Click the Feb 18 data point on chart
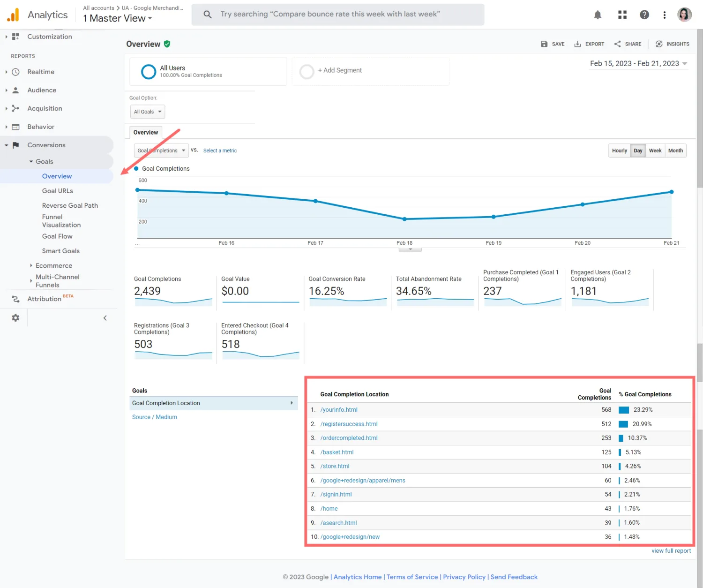 (404, 219)
